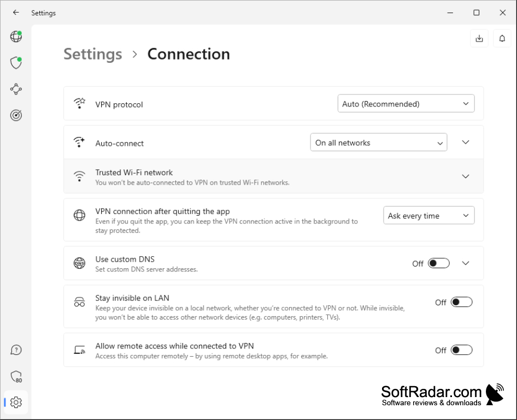Expand the Auto-connect row chevron
This screenshot has height=420, width=517.
coord(465,143)
